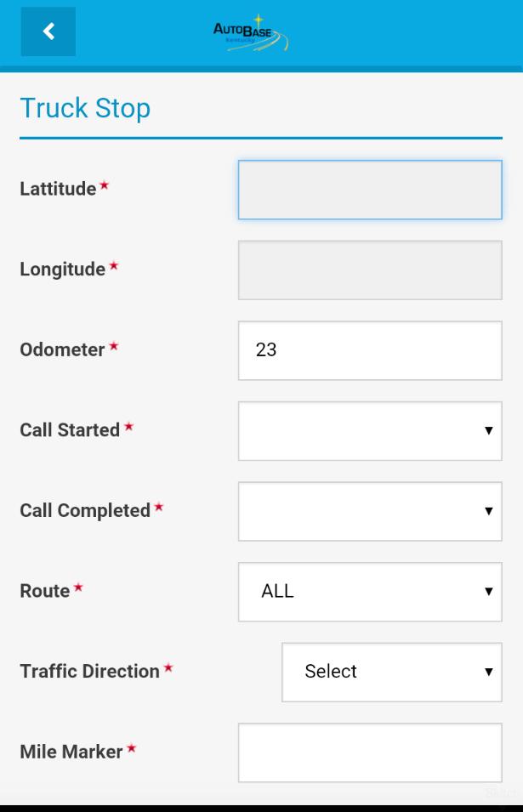This screenshot has width=523, height=812.
Task: Click the Longitude input box
Action: click(370, 270)
